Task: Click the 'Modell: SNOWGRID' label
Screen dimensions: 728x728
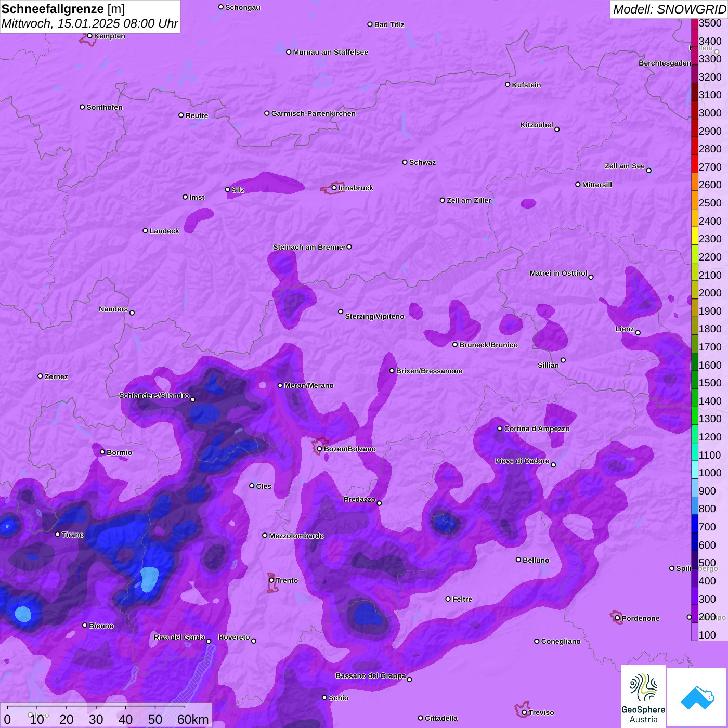Action: (669, 9)
